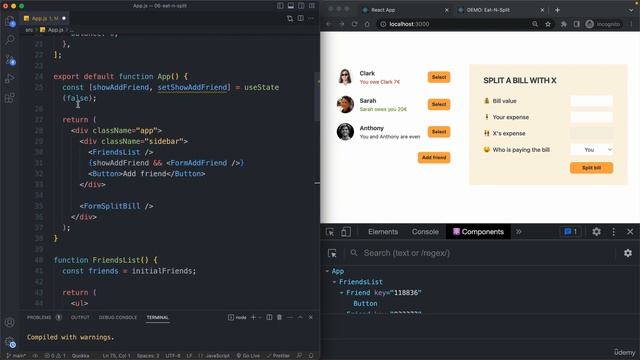Click Go Live in the status bar
This screenshot has width=640, height=360.
pos(248,356)
